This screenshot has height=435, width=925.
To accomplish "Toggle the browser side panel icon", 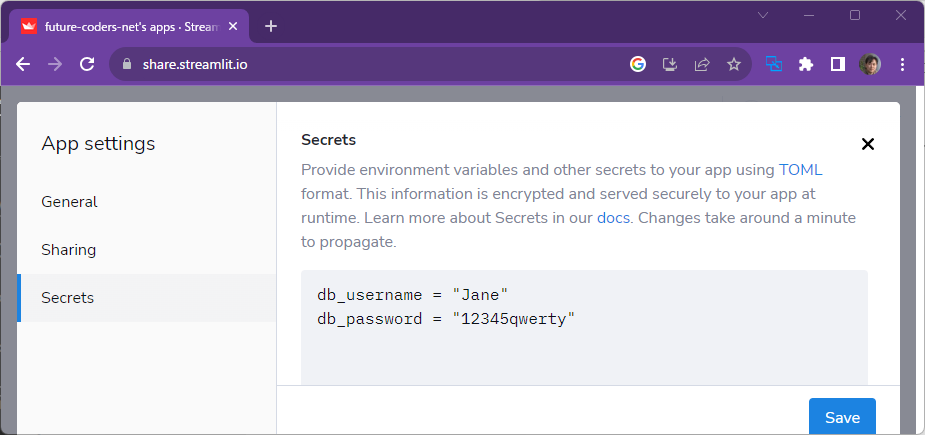I will tap(838, 64).
